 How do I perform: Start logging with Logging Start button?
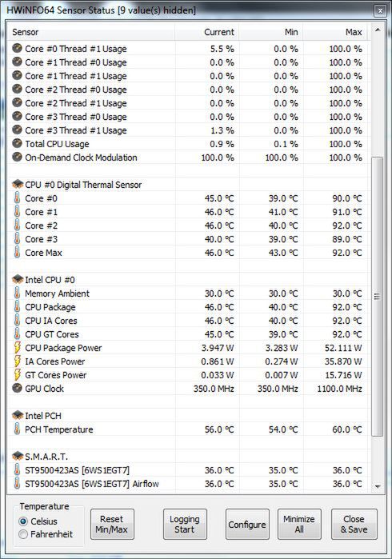coord(185,524)
